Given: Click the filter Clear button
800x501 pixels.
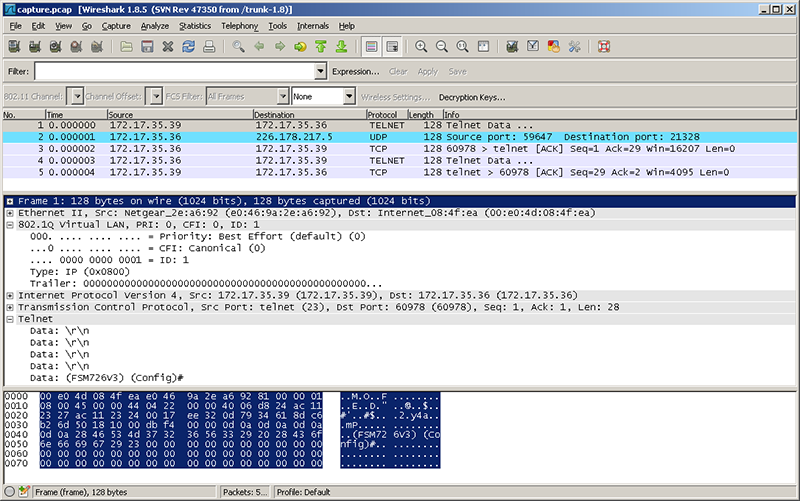Looking at the screenshot, I should click(398, 71).
